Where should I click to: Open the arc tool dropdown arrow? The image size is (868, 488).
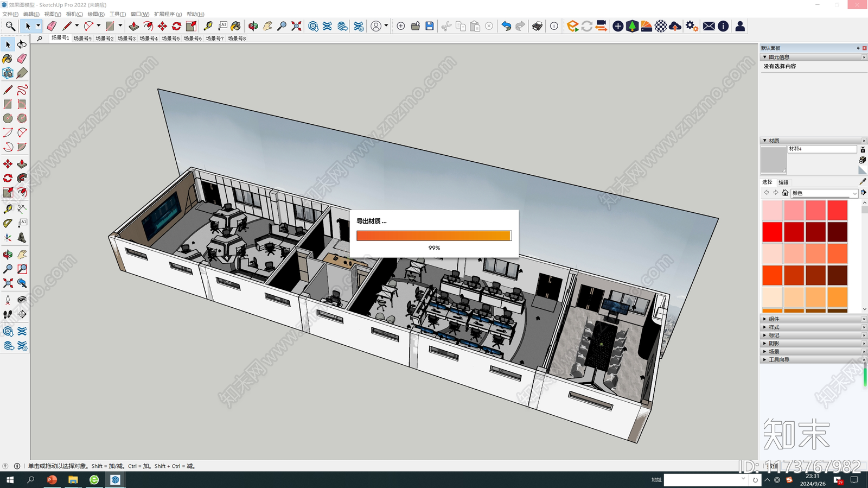pos(98,26)
